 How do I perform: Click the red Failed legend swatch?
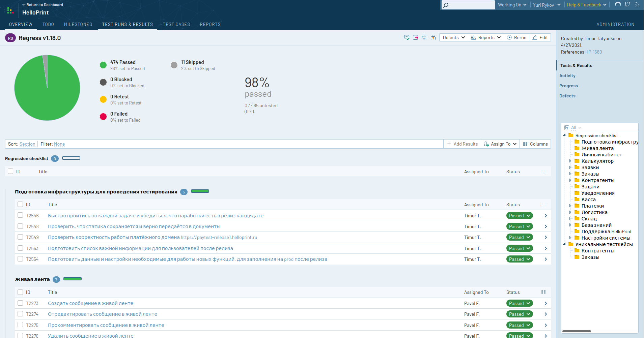[x=103, y=117]
